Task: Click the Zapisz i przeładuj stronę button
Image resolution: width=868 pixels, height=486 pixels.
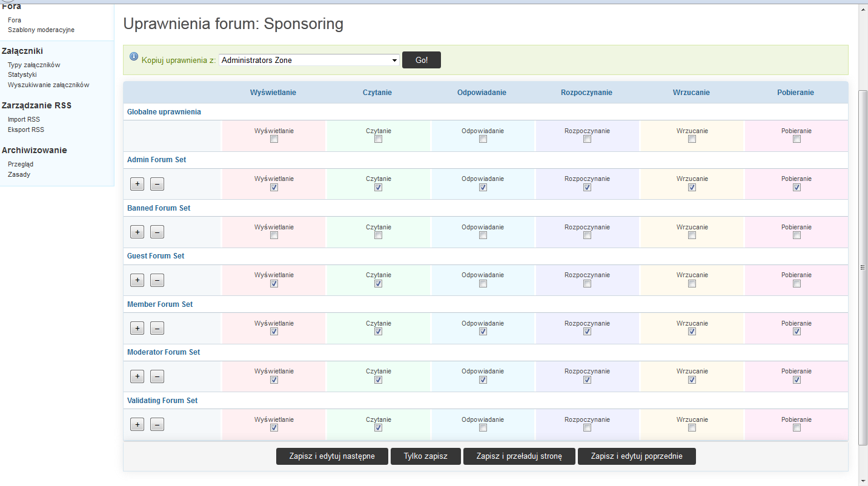Action: click(x=519, y=456)
